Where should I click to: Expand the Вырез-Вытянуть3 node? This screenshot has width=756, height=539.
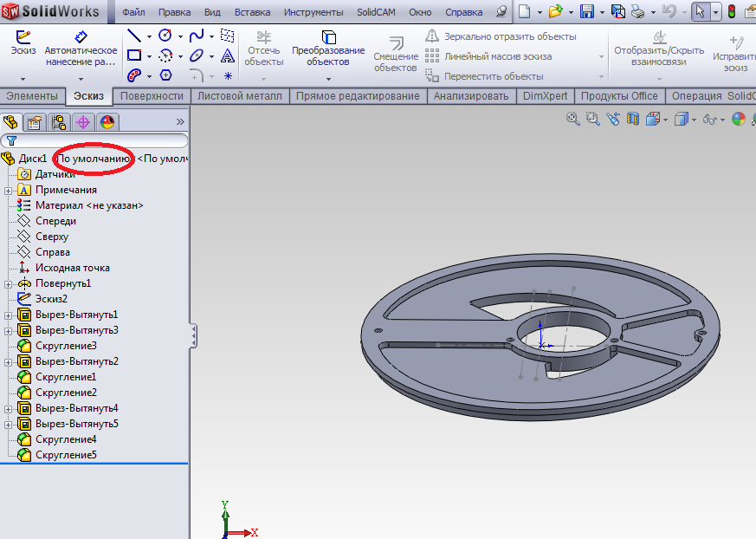click(8, 331)
